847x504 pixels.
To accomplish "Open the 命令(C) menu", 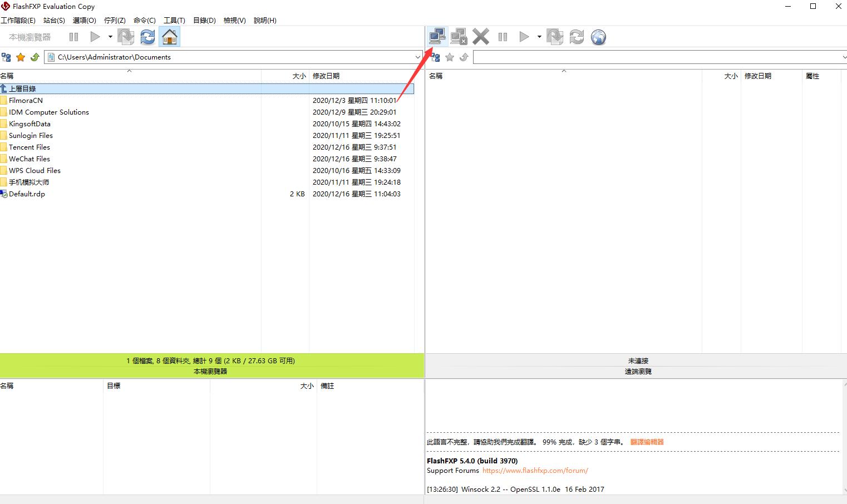I will pyautogui.click(x=145, y=20).
